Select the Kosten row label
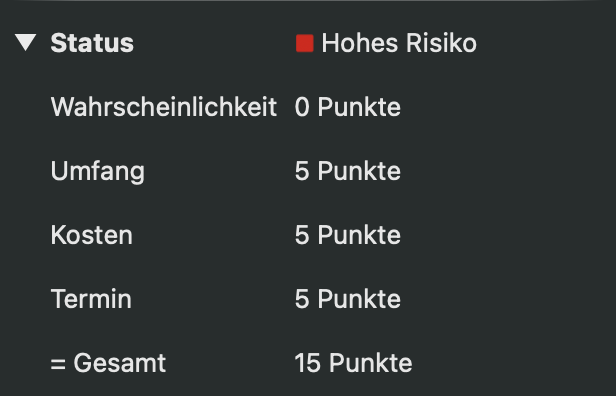Screen dimensions: 616x396 click(x=92, y=235)
